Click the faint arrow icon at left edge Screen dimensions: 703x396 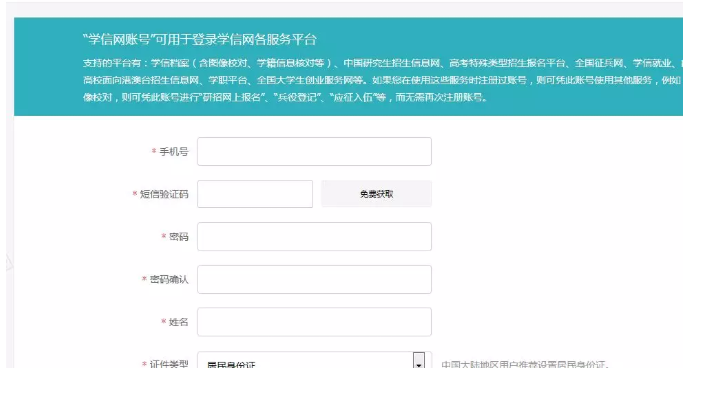[x=9, y=262]
